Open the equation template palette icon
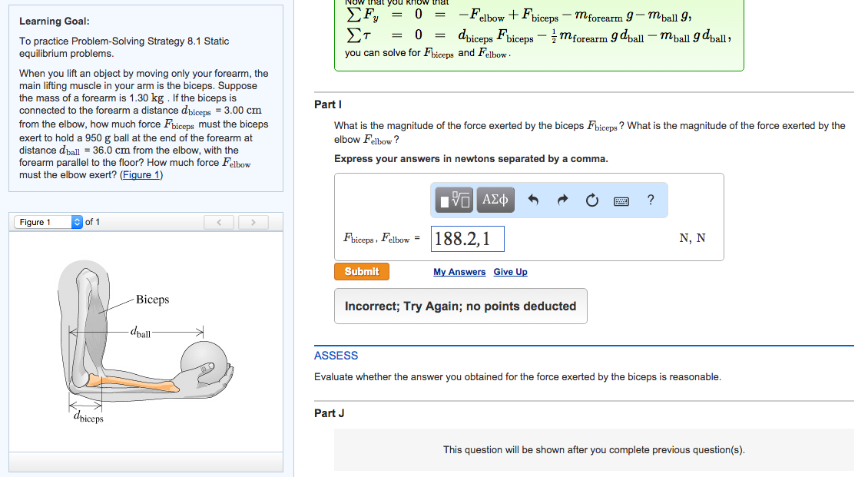 click(453, 200)
